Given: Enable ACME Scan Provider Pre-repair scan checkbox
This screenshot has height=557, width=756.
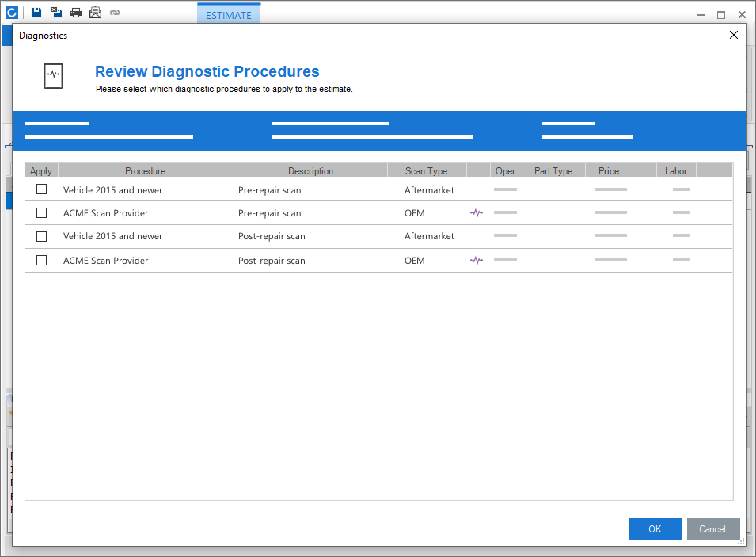Looking at the screenshot, I should click(x=42, y=212).
